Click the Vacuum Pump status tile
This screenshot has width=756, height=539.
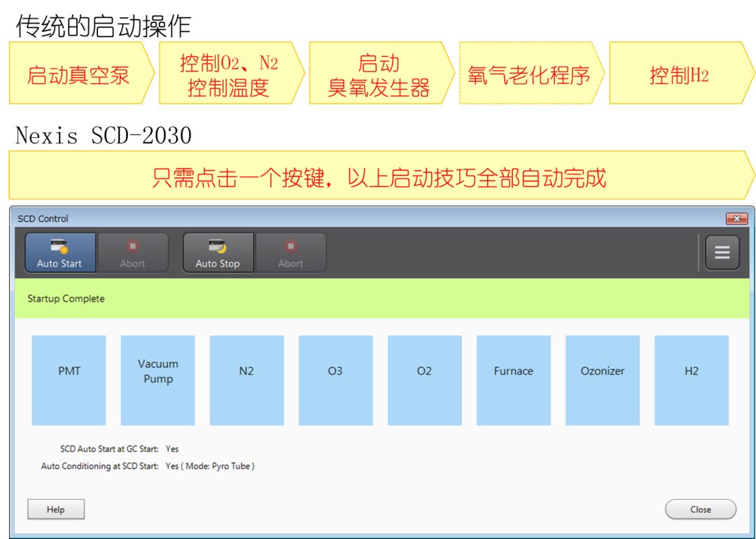157,380
